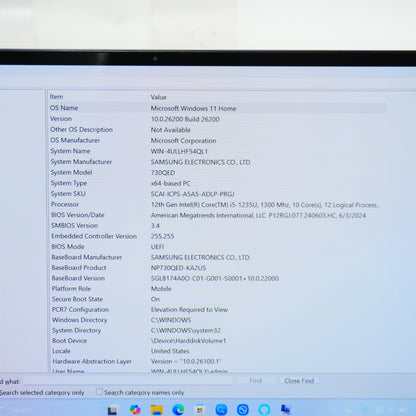Select the 'Hardware Abstraction Layer' item cell
416x416 pixels.
[x=92, y=361]
